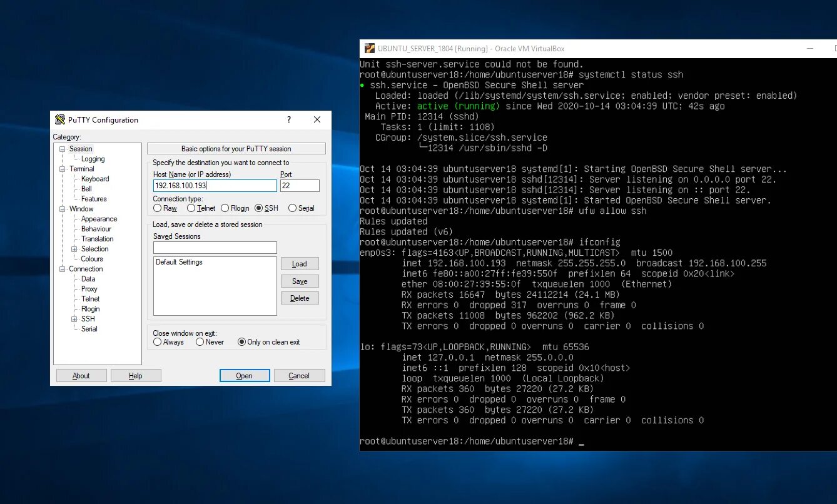837x504 pixels.
Task: Click the Load session button
Action: coord(300,264)
